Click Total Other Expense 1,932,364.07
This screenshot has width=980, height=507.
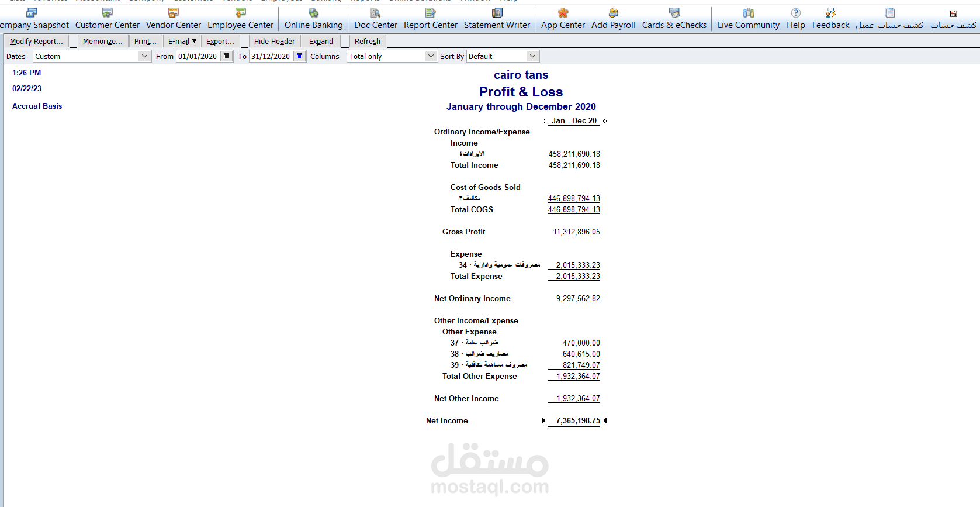coord(578,376)
